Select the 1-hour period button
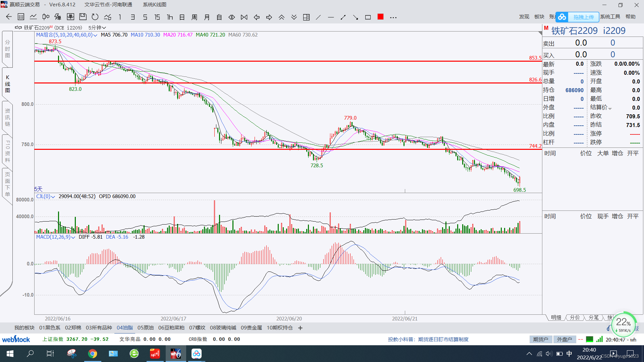Viewport: 644px width, 362px height. coord(170,17)
